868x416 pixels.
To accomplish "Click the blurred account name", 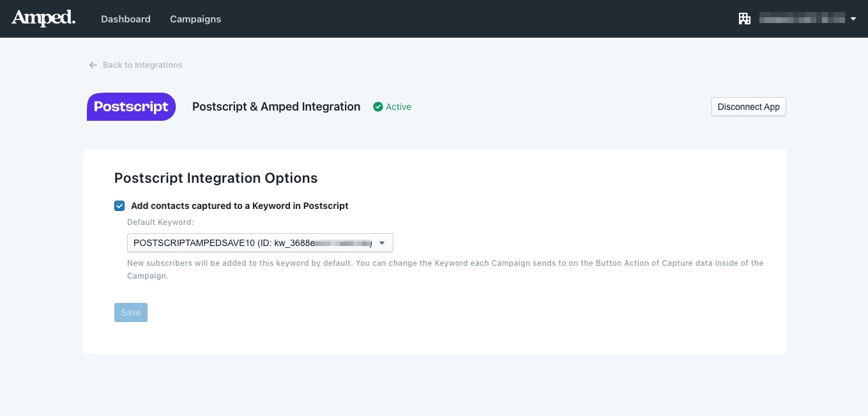I will [802, 19].
